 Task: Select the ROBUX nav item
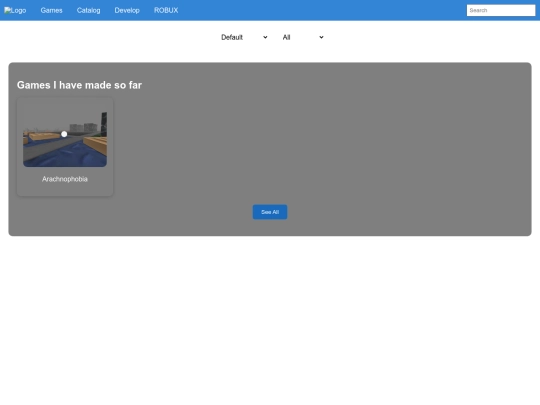click(166, 10)
